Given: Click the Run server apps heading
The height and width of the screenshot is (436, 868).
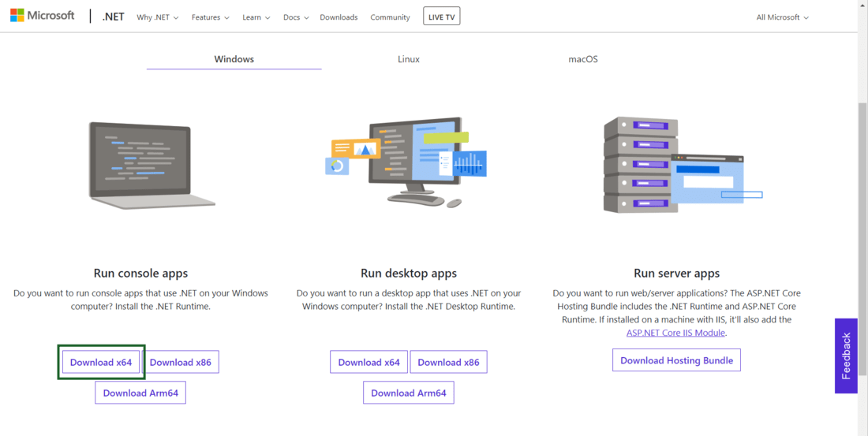Looking at the screenshot, I should point(676,273).
